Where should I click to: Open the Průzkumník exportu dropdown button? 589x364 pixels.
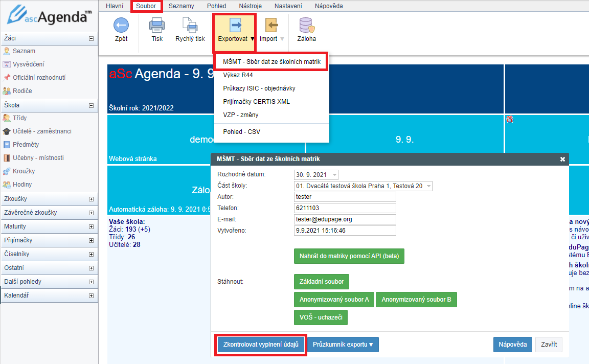[343, 345]
